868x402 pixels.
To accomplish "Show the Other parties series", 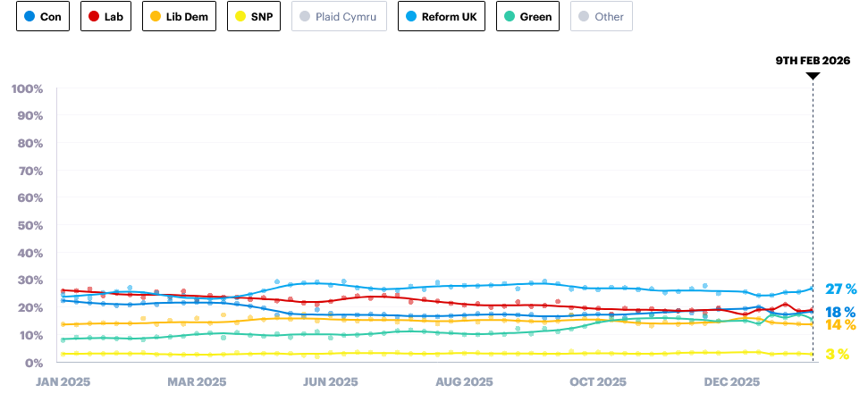I will pyautogui.click(x=602, y=16).
